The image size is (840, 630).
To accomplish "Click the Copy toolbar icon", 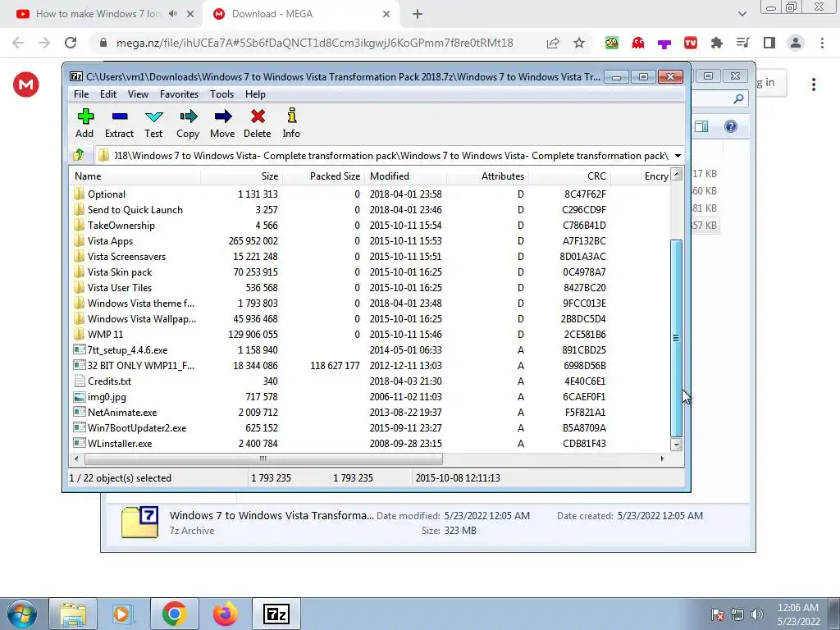I will [x=188, y=123].
